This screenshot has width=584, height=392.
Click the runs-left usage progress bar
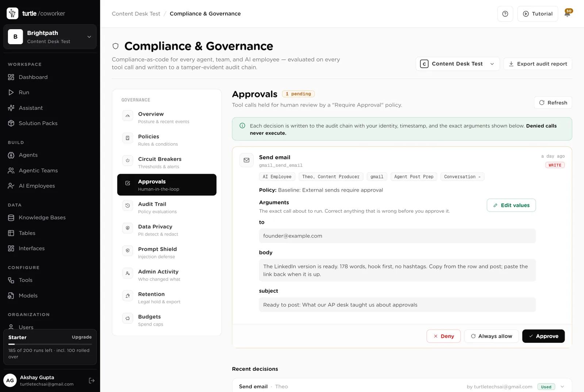[x=50, y=344]
